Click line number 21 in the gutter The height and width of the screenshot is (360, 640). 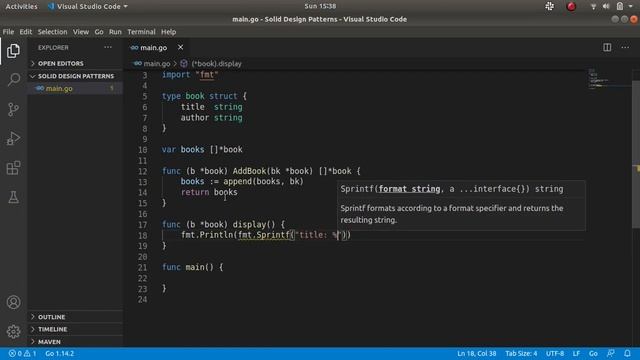coord(142,267)
